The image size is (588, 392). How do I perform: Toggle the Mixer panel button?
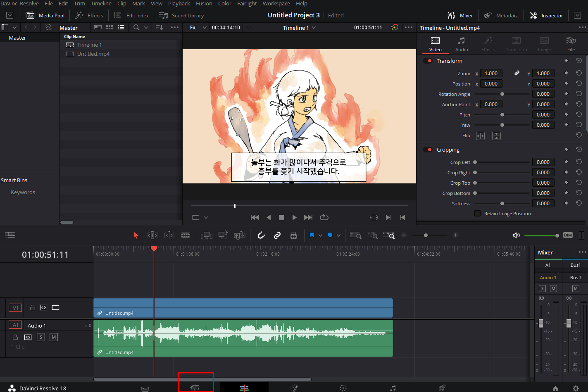[460, 15]
